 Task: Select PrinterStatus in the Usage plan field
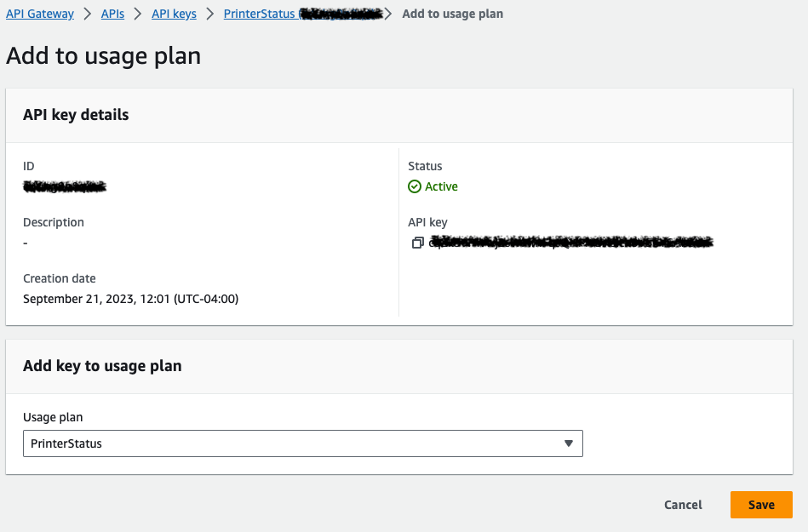click(302, 443)
